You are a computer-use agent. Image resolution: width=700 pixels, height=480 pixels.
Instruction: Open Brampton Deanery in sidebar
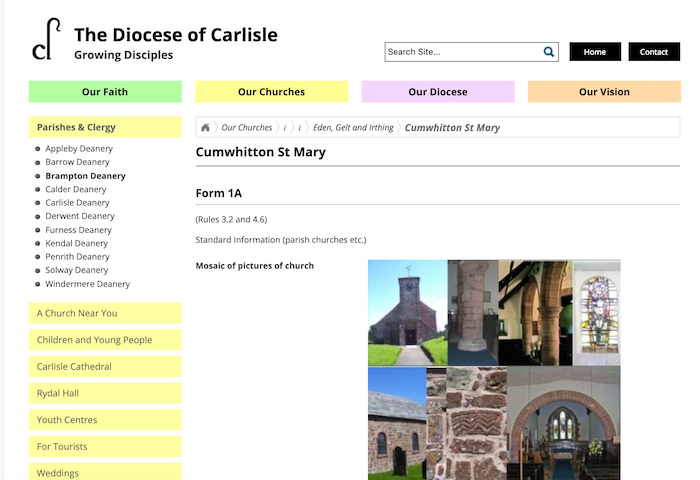85,176
